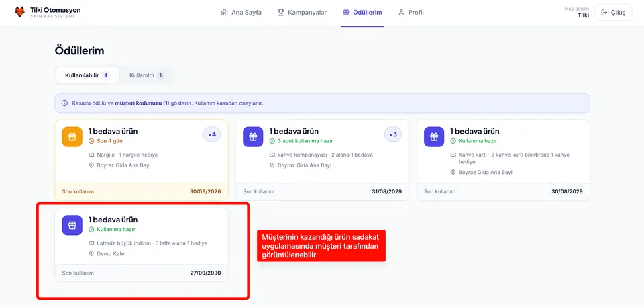
Task: Click the trophy icon beside Kampanyalar
Action: point(281,12)
